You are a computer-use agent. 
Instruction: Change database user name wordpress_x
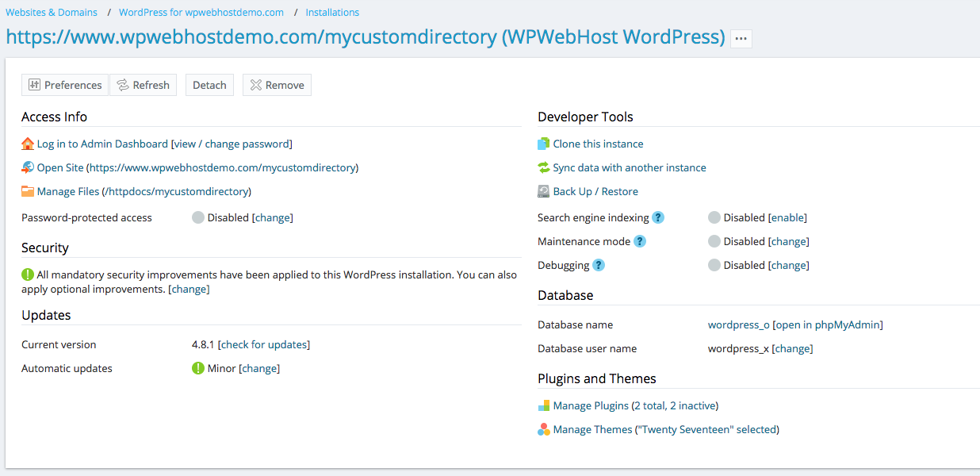[793, 348]
